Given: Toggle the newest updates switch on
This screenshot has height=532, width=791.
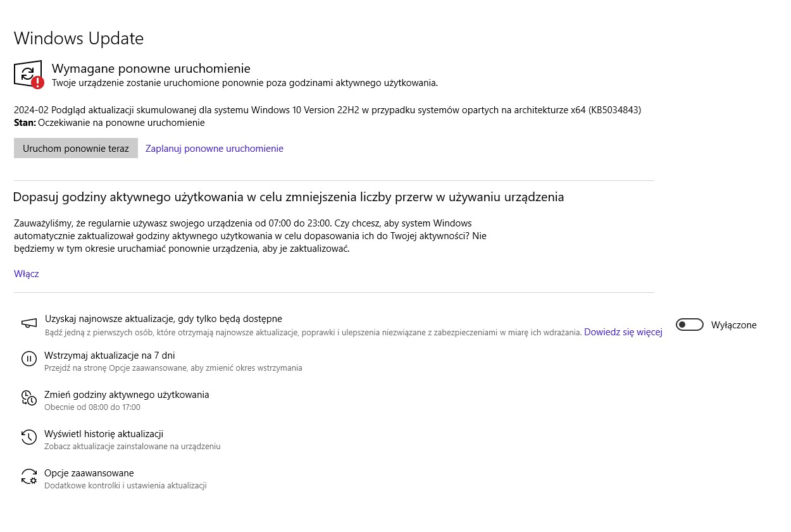Looking at the screenshot, I should pos(689,325).
